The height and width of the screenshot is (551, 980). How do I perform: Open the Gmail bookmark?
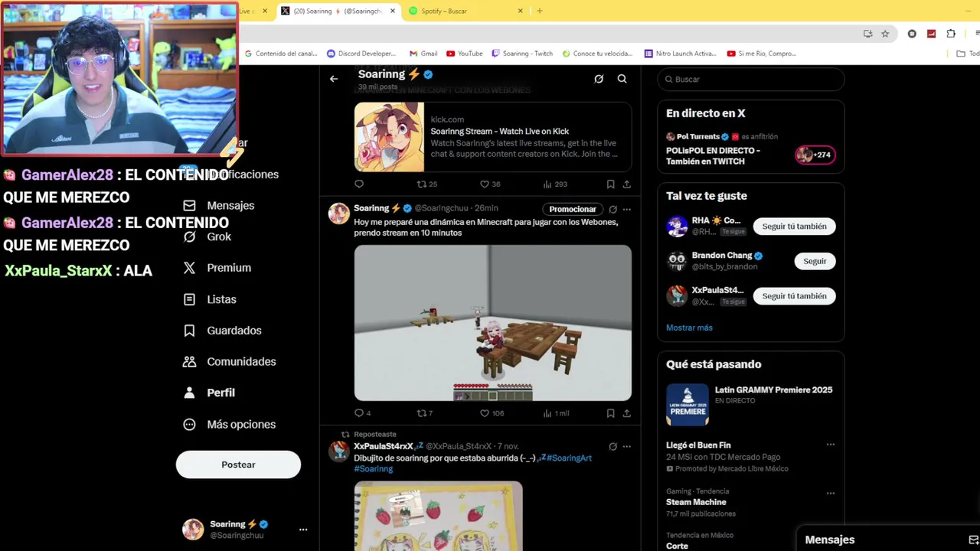[423, 54]
